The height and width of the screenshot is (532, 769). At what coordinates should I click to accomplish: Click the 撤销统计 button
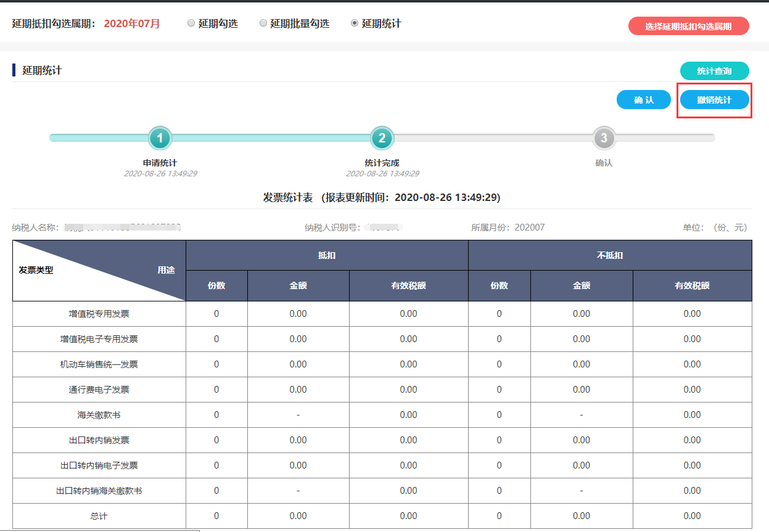(714, 100)
